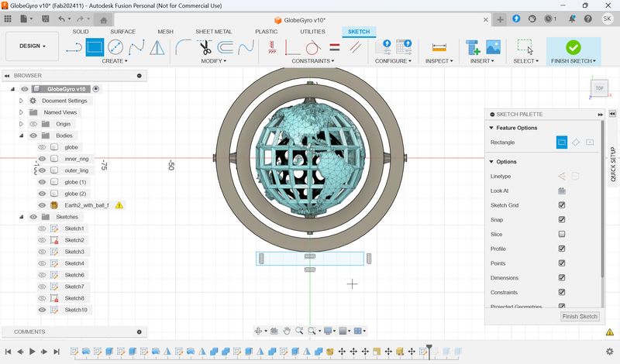Click the Pan hand tool
Viewport: 620px width, 364px height.
287,331
